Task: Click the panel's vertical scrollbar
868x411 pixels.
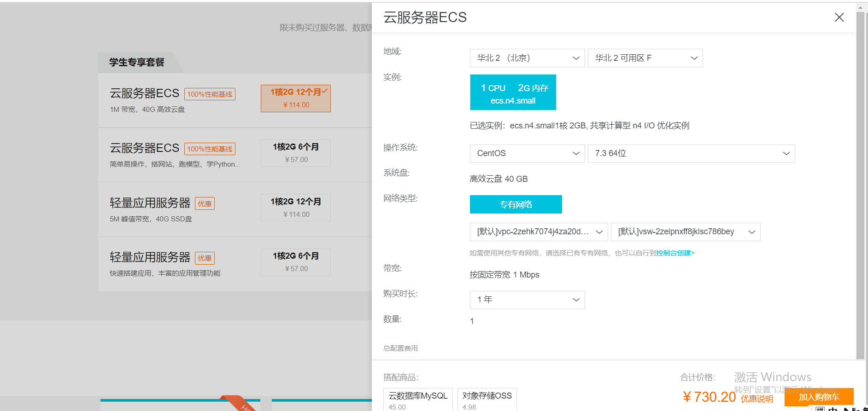Action: pyautogui.click(x=860, y=185)
